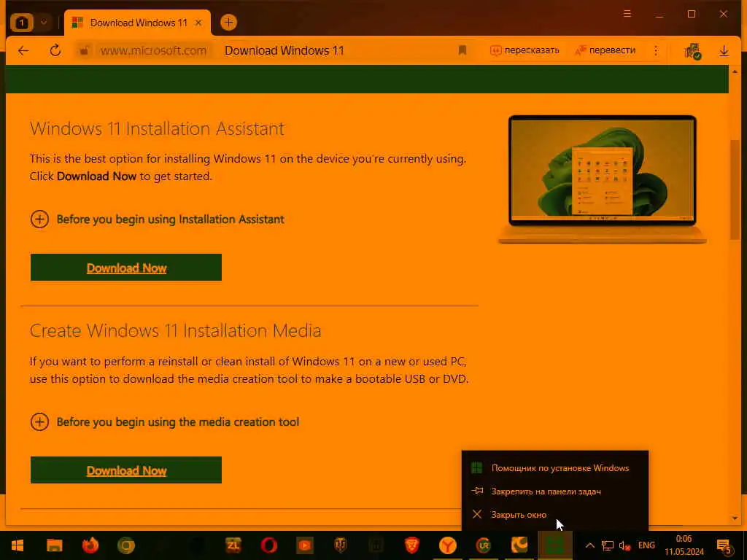The width and height of the screenshot is (747, 560).
Task: Open the muted volume tray icon
Action: tap(624, 545)
